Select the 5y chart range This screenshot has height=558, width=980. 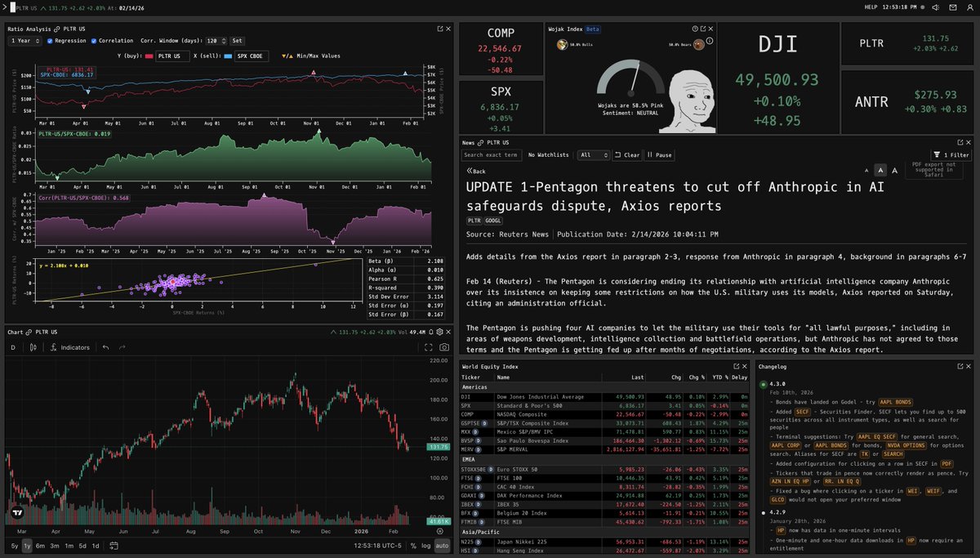(14, 546)
